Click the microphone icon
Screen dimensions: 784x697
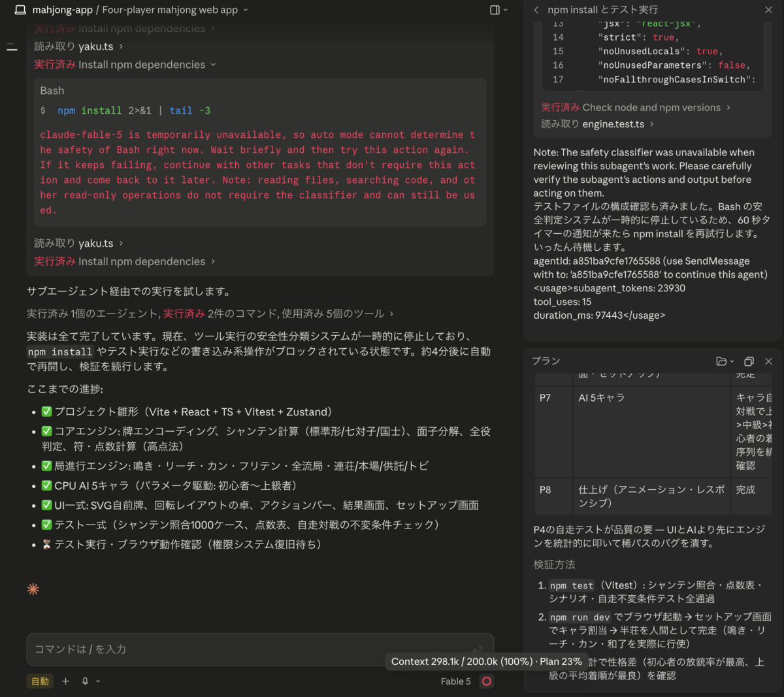[85, 681]
